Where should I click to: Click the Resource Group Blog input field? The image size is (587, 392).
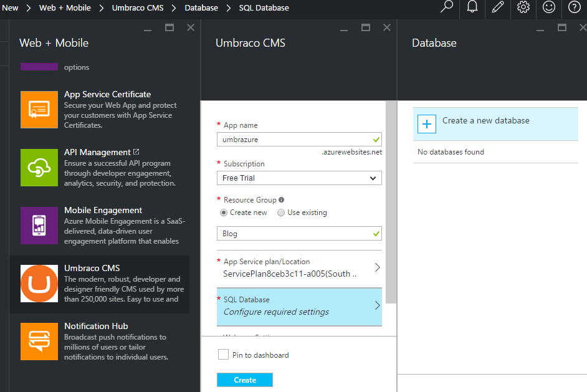pos(300,233)
